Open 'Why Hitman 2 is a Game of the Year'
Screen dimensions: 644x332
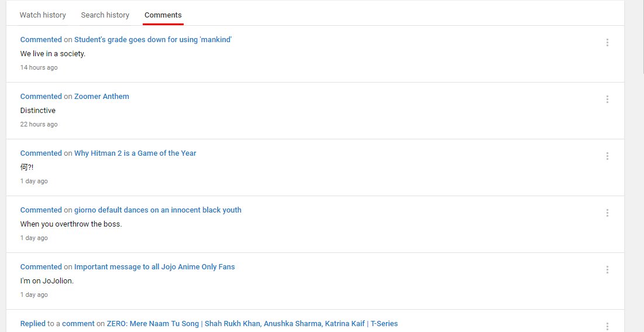coord(135,153)
